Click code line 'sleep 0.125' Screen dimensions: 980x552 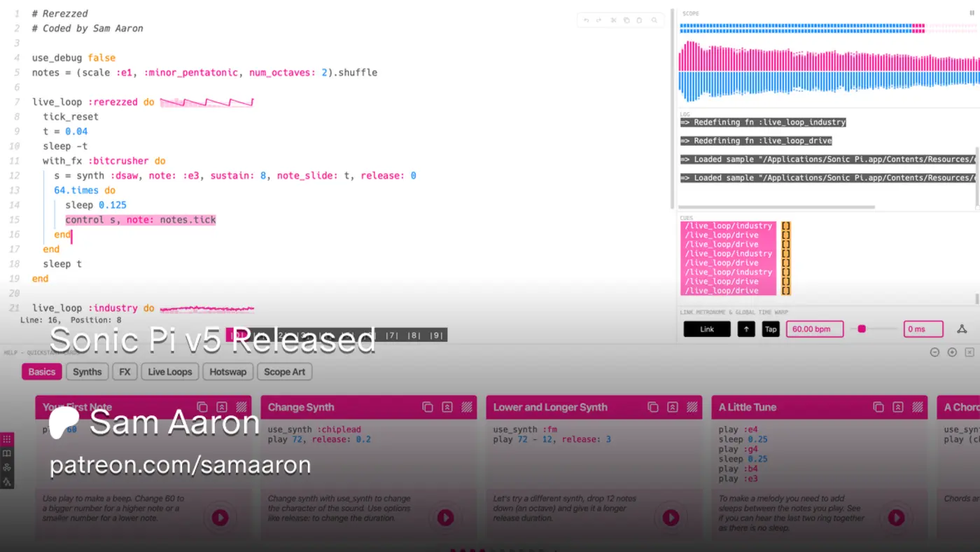(x=96, y=205)
